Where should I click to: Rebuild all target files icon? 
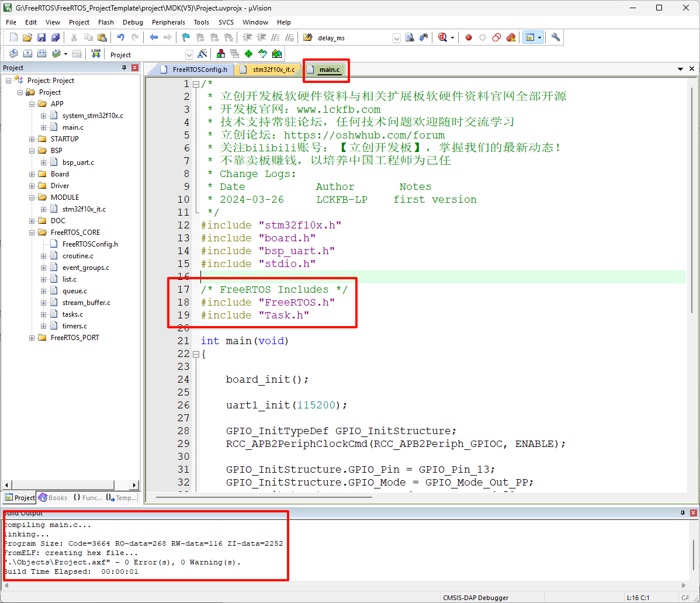click(x=42, y=54)
